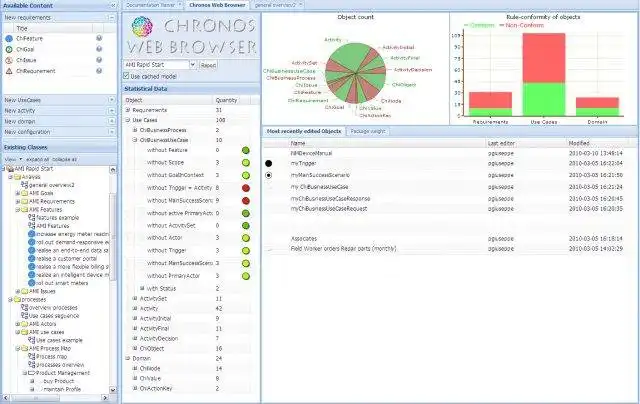
Task: Collapse the AMI Features folder in tree
Action: tap(18, 209)
